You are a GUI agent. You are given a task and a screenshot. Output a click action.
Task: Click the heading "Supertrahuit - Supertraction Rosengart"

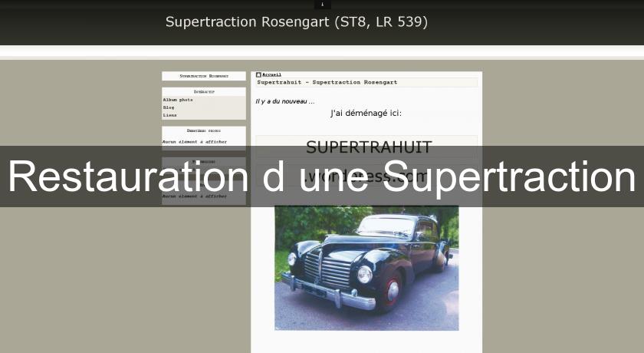(x=327, y=82)
